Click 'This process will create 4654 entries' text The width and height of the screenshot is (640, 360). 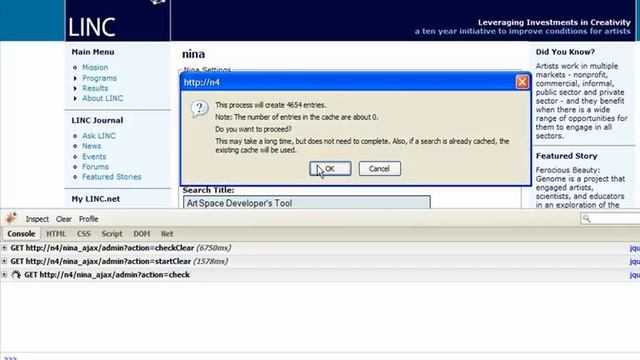[271, 105]
